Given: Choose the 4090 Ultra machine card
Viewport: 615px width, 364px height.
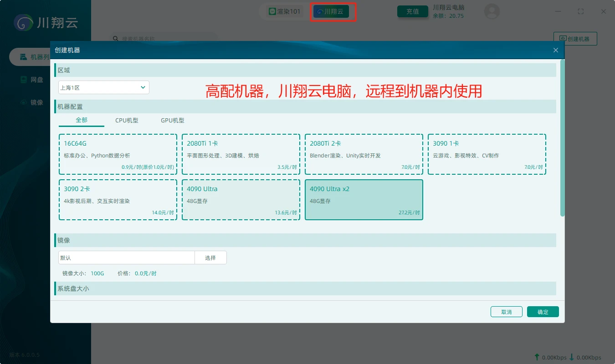Looking at the screenshot, I should [x=241, y=200].
